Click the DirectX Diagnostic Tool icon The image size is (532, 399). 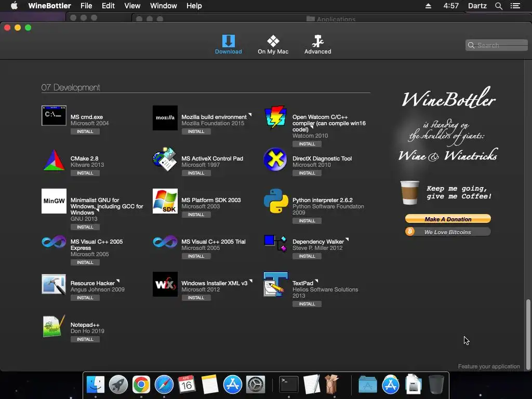tap(275, 159)
